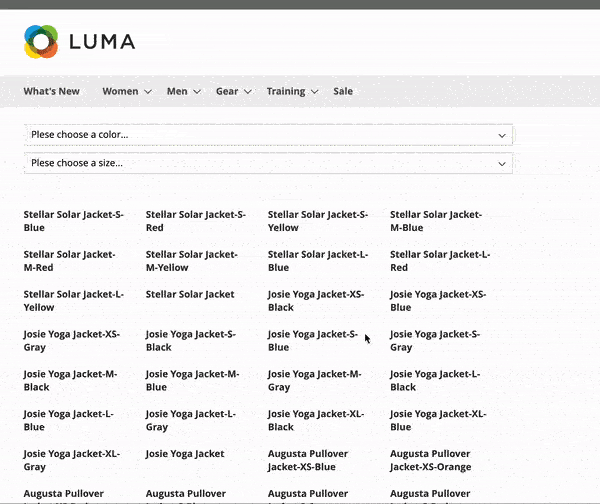This screenshot has height=504, width=600.
Task: Open Stellar Solar Jacket-M-Red product
Action: click(x=69, y=261)
